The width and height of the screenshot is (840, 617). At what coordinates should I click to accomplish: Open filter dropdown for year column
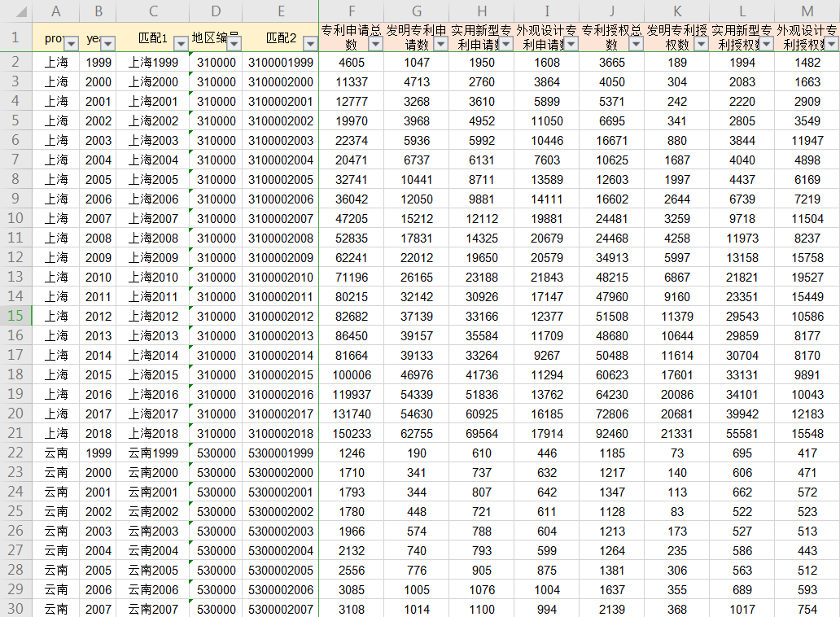(x=108, y=43)
